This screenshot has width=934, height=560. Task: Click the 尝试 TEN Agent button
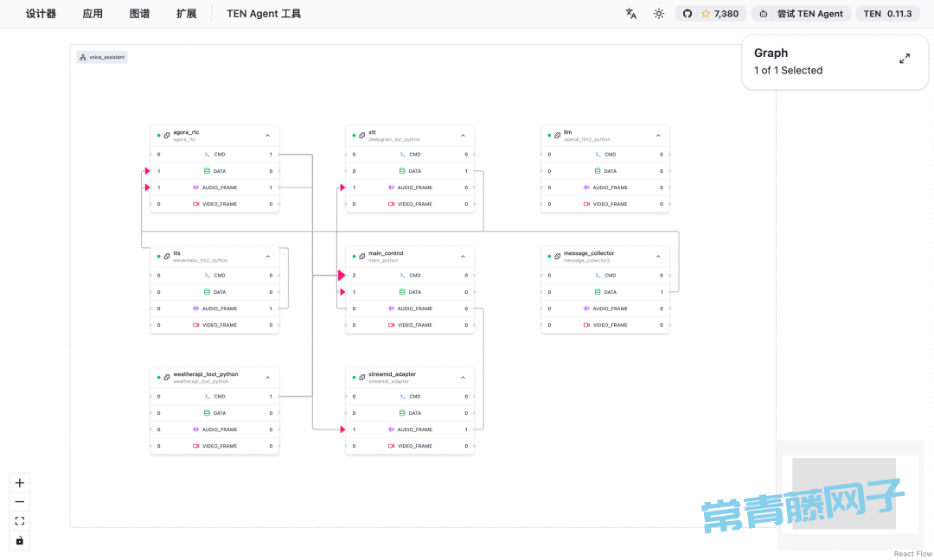pos(801,14)
